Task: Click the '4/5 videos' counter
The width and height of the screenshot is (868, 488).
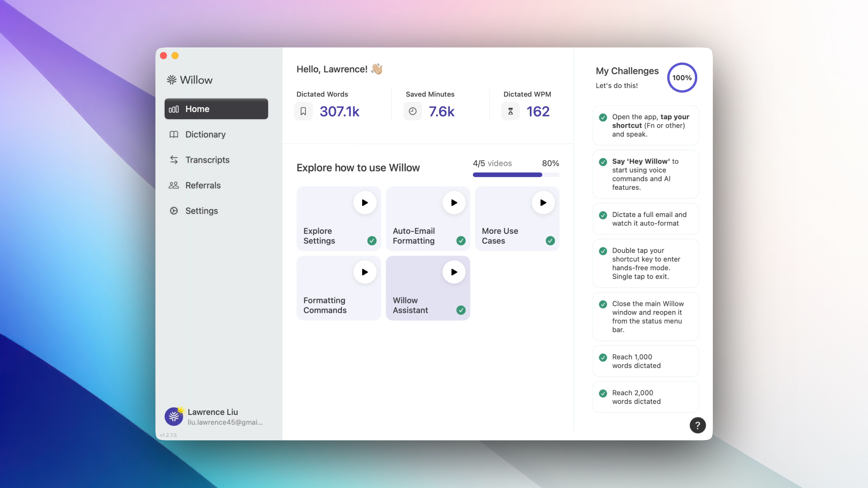Action: (x=492, y=163)
